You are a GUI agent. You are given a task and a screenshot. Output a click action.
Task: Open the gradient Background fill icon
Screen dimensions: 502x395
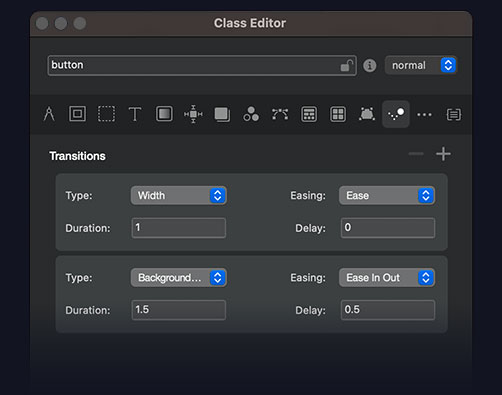(164, 114)
